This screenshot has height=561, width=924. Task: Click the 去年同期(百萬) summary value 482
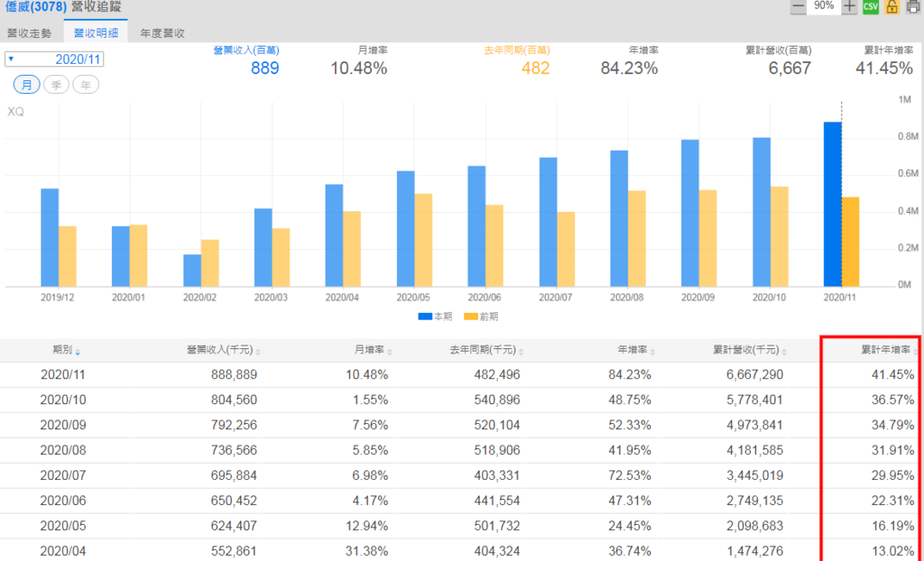pyautogui.click(x=535, y=69)
